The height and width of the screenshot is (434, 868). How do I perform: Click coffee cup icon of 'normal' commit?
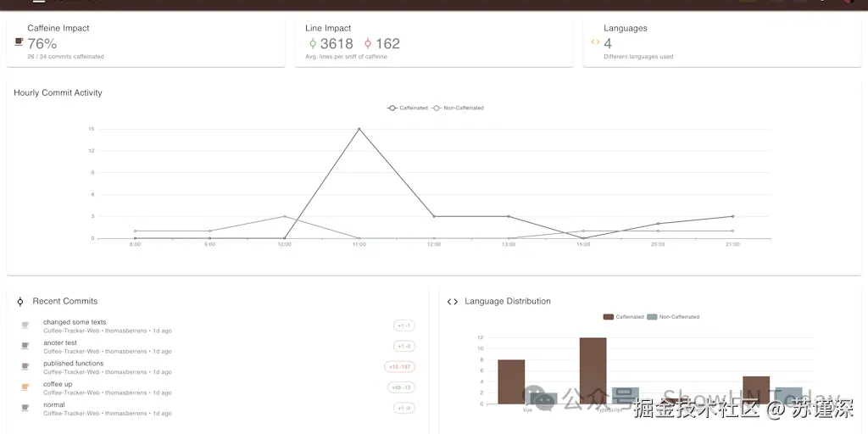25,408
